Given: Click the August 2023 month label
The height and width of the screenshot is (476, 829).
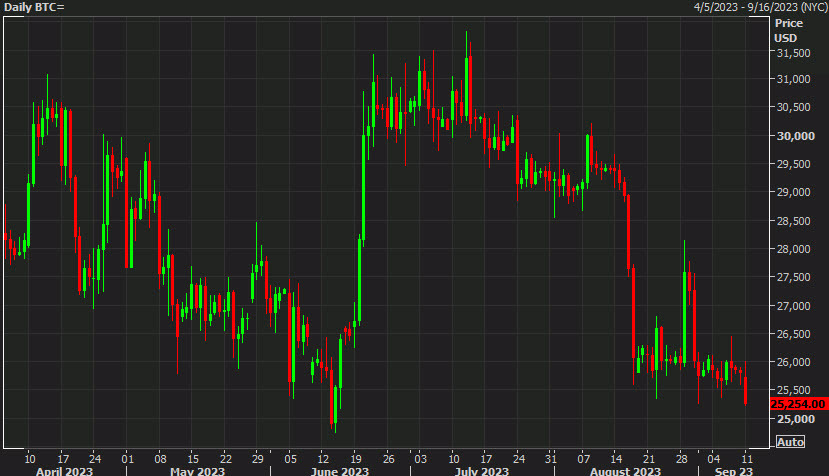Looking at the screenshot, I should (625, 471).
